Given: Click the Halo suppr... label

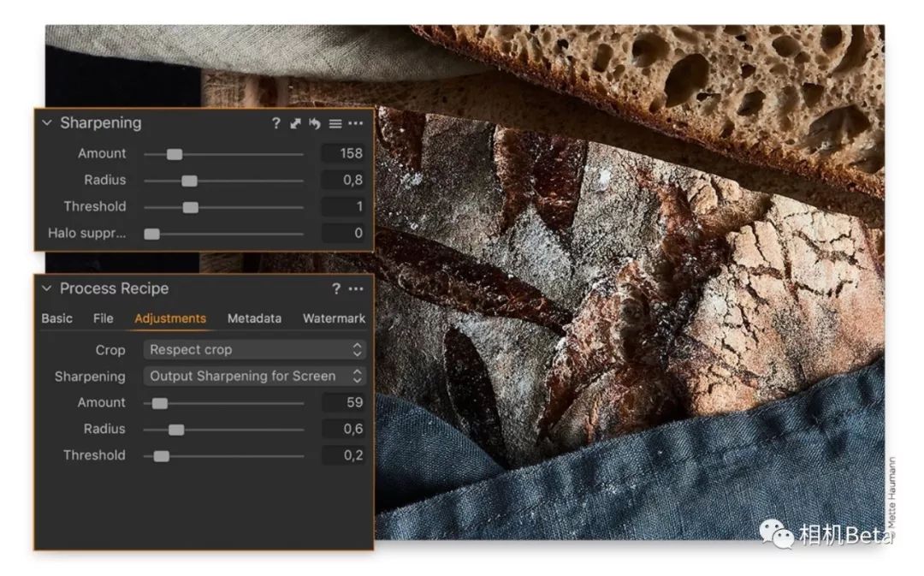Looking at the screenshot, I should click(x=87, y=233).
